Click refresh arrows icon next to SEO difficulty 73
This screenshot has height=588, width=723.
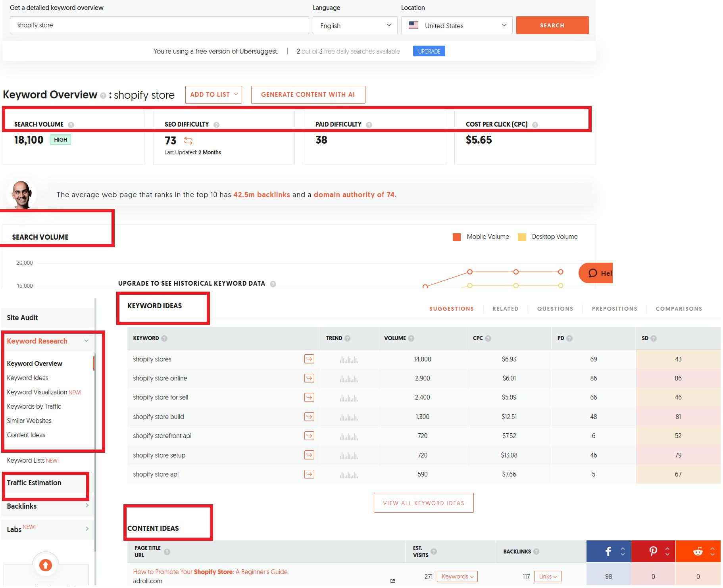[188, 140]
